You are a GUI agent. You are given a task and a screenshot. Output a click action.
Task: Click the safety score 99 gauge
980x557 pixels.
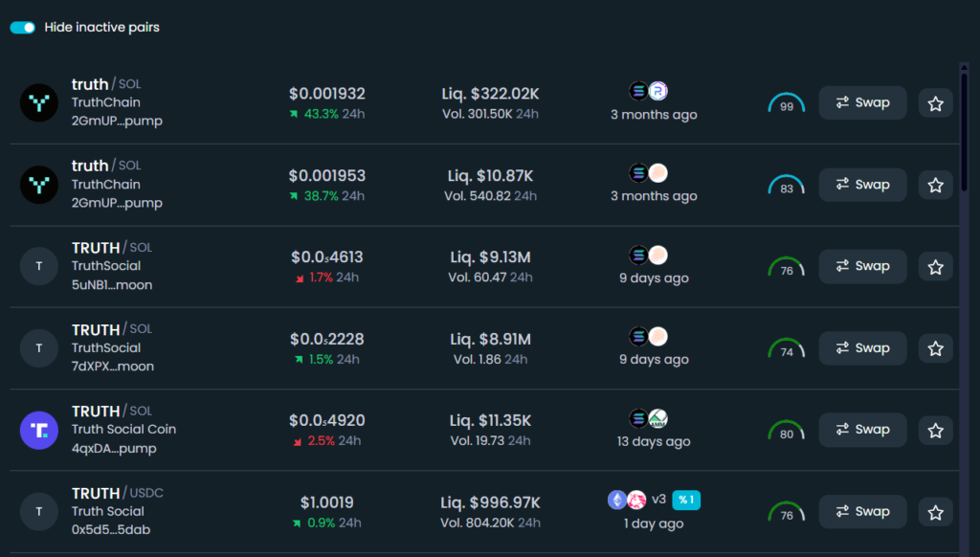click(x=787, y=104)
